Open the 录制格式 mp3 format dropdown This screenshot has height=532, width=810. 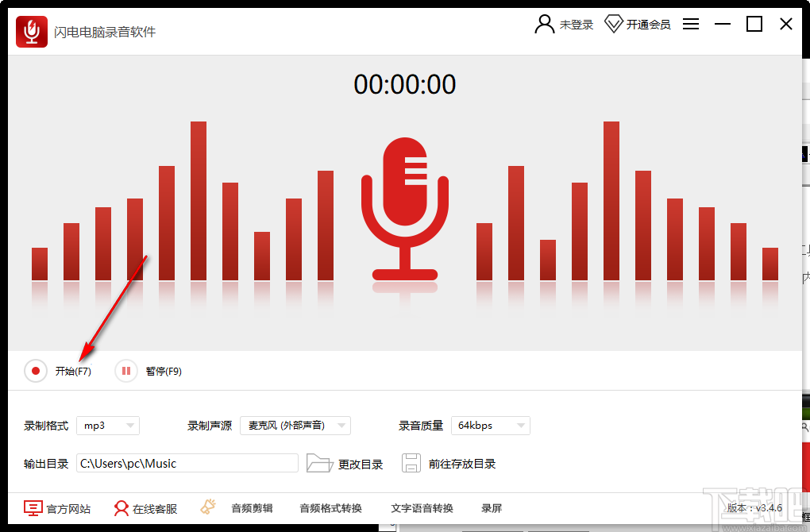[107, 426]
